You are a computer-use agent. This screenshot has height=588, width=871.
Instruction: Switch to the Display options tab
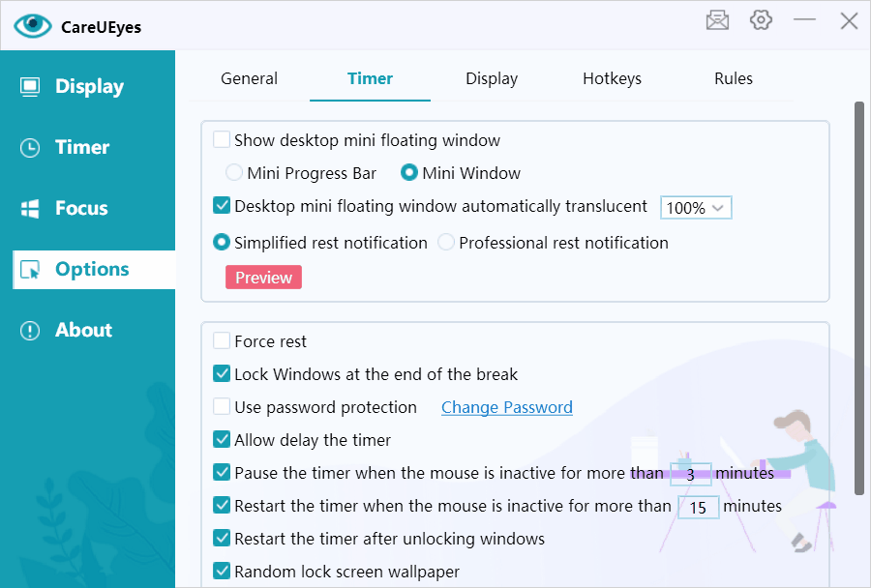pyautogui.click(x=492, y=79)
